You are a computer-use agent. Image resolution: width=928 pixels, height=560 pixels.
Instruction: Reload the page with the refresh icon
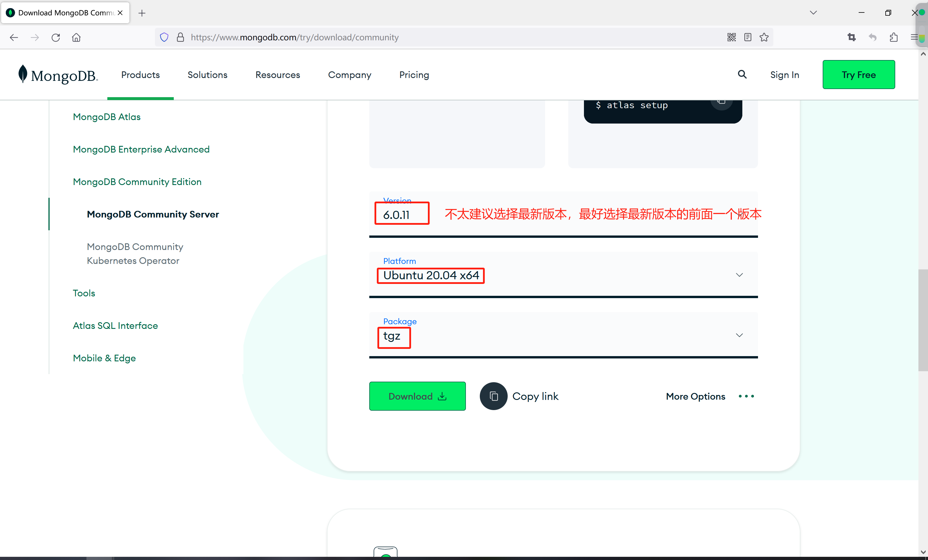[56, 37]
